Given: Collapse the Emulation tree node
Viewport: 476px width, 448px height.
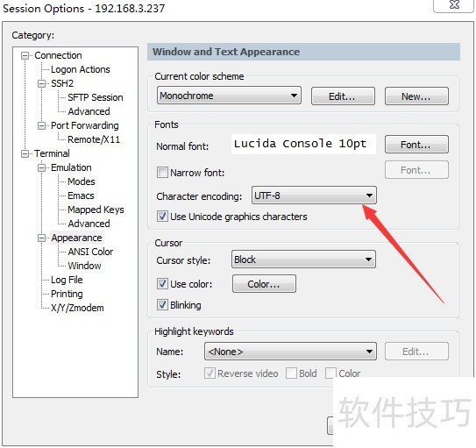Looking at the screenshot, I should click(x=41, y=167).
